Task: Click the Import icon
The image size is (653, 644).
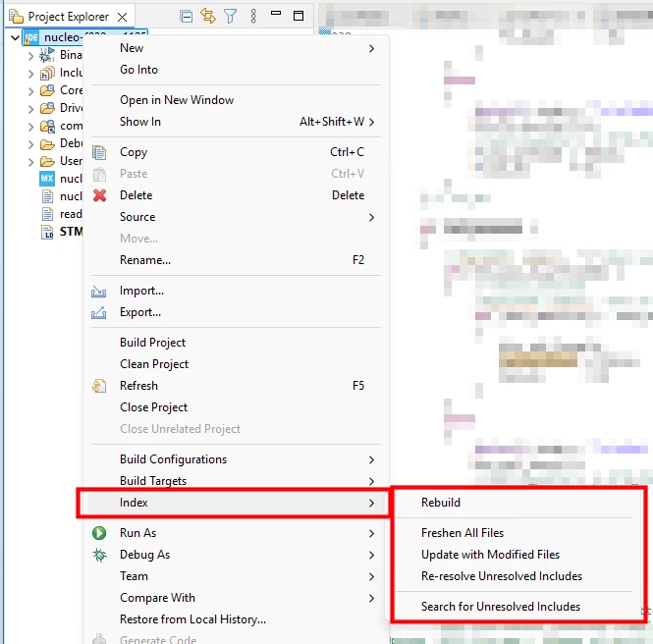Action: coord(99,291)
